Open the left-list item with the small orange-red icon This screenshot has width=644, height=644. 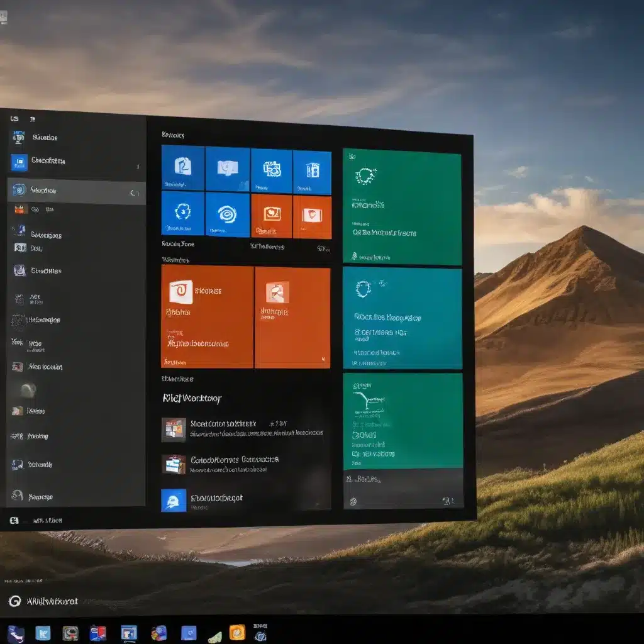[19, 209]
